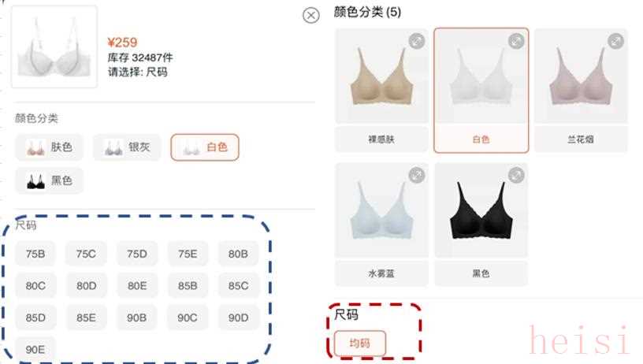Select the 裸感肤 color card

(381, 90)
